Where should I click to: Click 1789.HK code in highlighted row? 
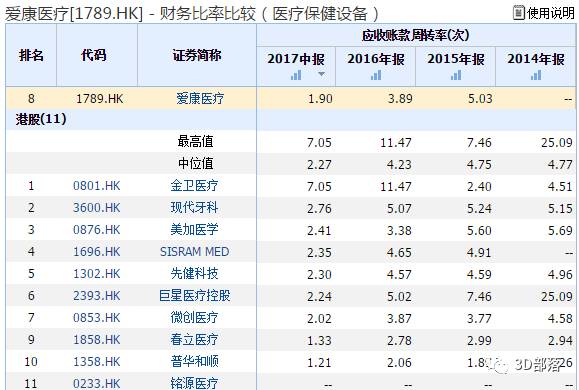tap(100, 99)
